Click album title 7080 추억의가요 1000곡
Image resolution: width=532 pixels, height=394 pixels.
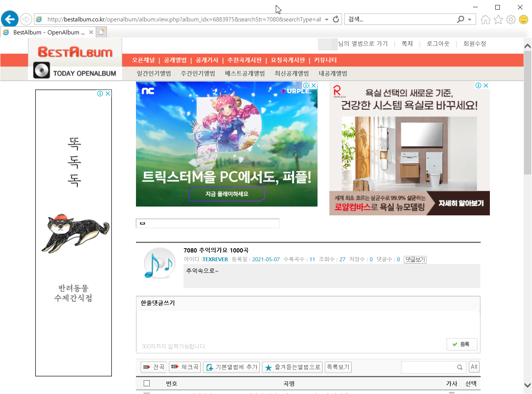click(x=216, y=250)
